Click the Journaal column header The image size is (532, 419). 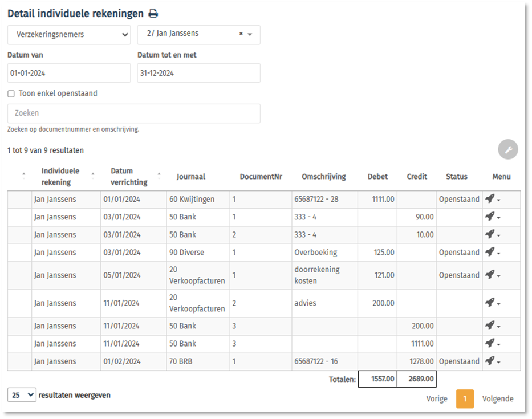tap(190, 177)
